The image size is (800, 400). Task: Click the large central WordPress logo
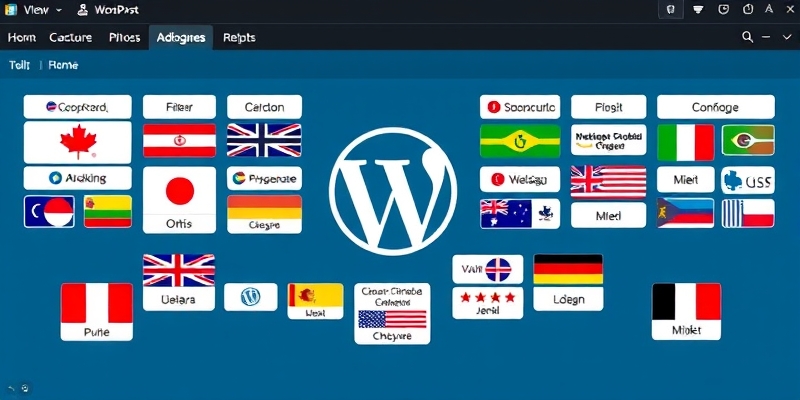point(393,191)
